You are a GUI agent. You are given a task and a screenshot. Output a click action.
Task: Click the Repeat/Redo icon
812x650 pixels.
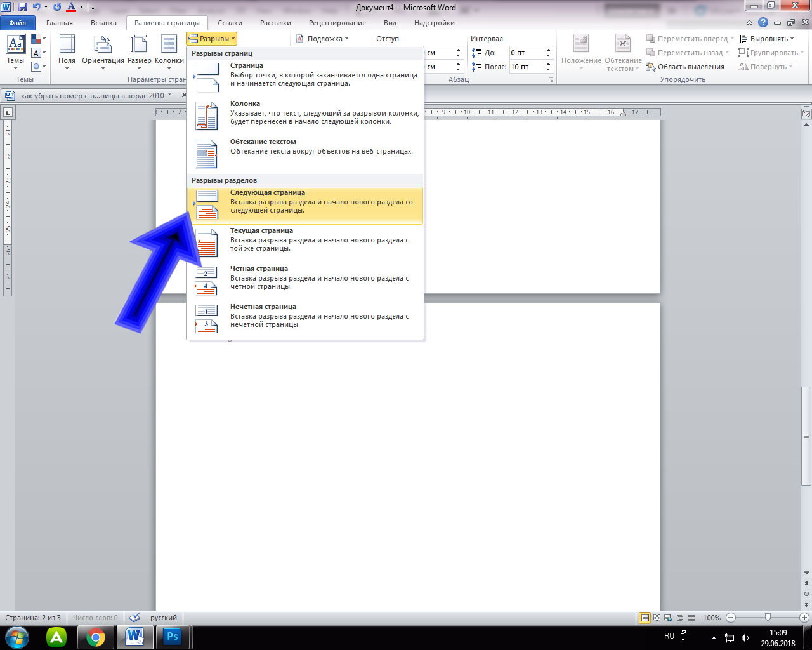click(x=57, y=7)
